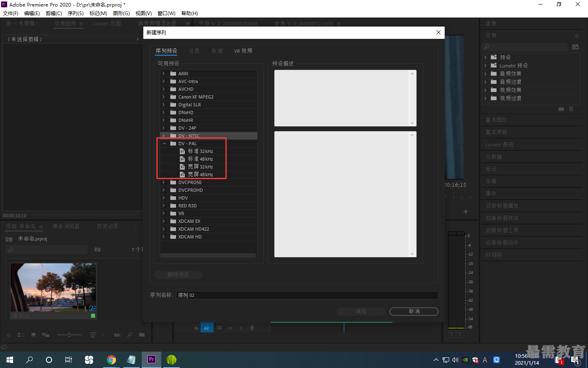Choose the 宽屏 32kHz preset
The width and height of the screenshot is (588, 368).
point(200,167)
